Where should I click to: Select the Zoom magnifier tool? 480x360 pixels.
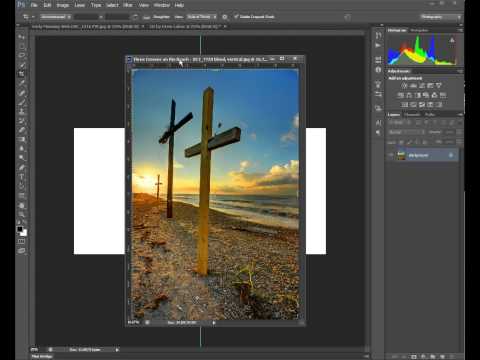tap(22, 214)
